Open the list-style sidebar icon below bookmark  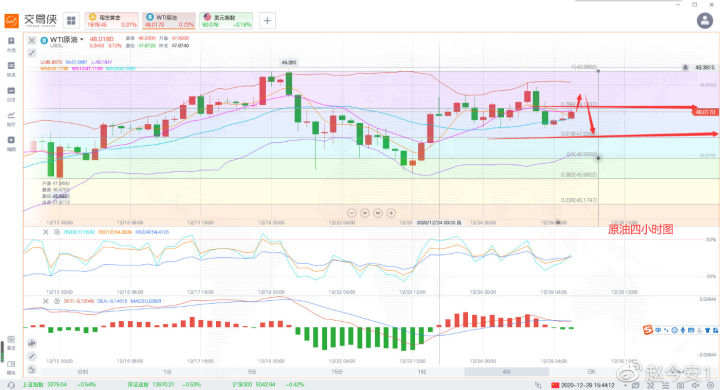(11, 66)
